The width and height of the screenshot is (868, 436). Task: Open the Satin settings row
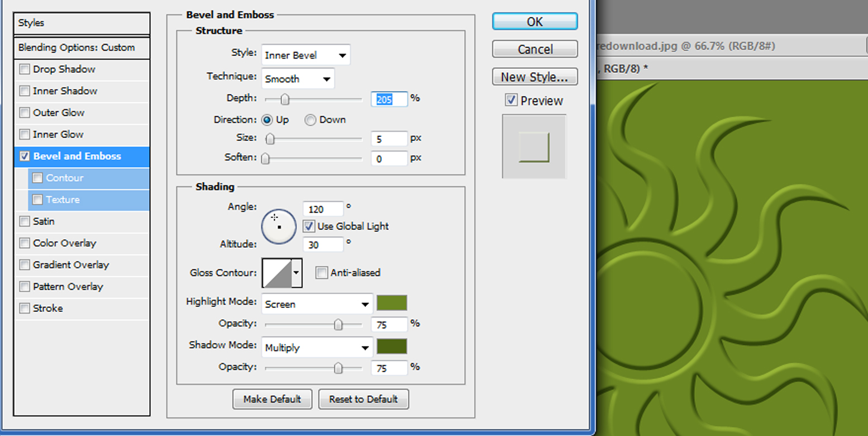[82, 221]
